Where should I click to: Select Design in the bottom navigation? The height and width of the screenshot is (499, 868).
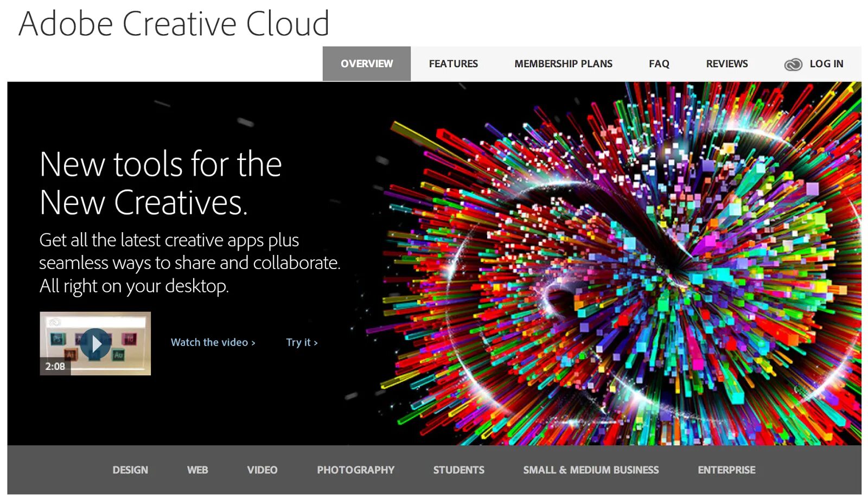pos(130,470)
